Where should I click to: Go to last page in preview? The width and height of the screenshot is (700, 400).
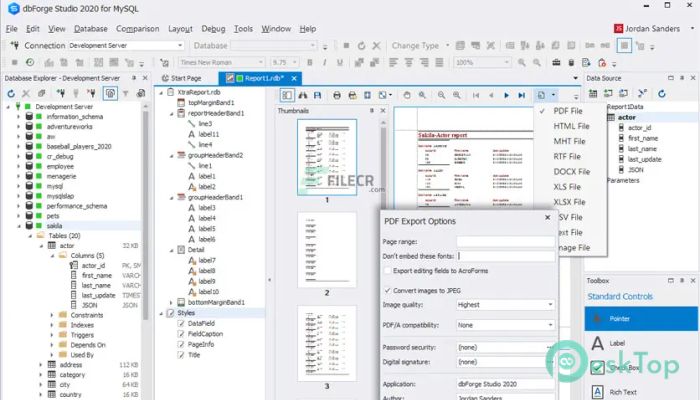coord(521,95)
